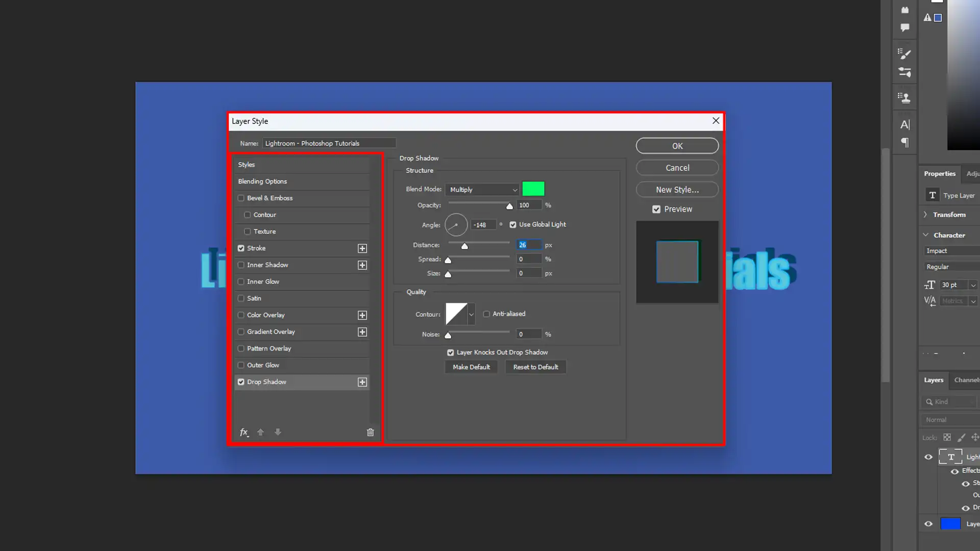This screenshot has width=980, height=551.
Task: Click the Distance slider handle
Action: 464,246
